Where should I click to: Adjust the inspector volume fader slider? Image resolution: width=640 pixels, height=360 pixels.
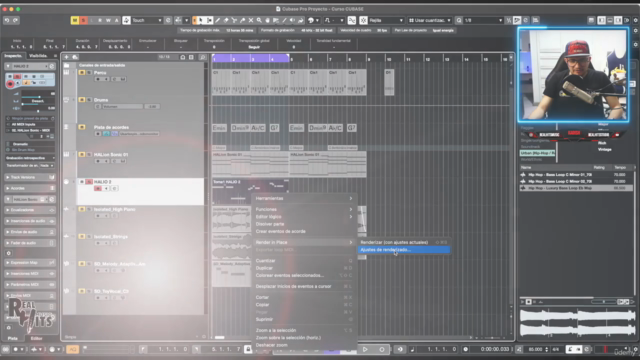pos(38,97)
